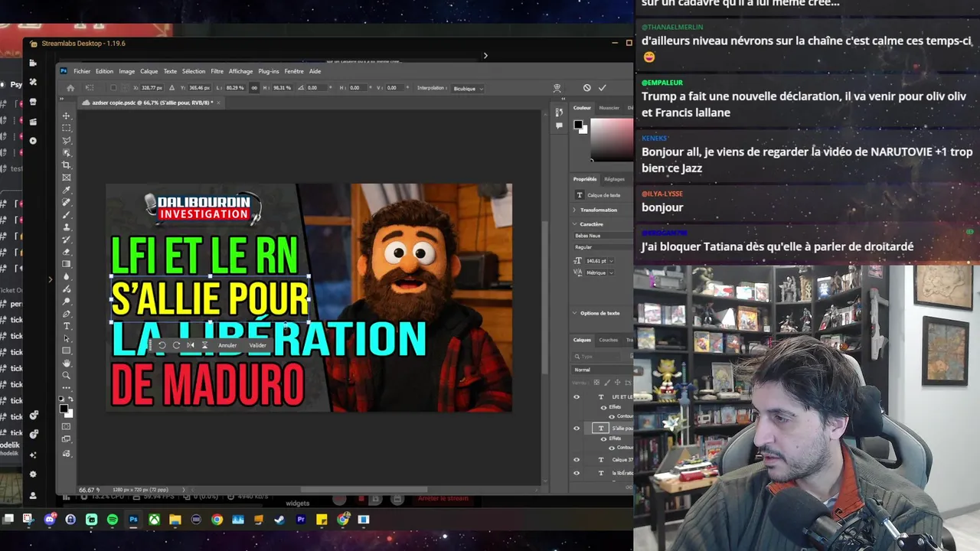
Task: Cancel transform with the no-entry icon
Action: click(586, 88)
